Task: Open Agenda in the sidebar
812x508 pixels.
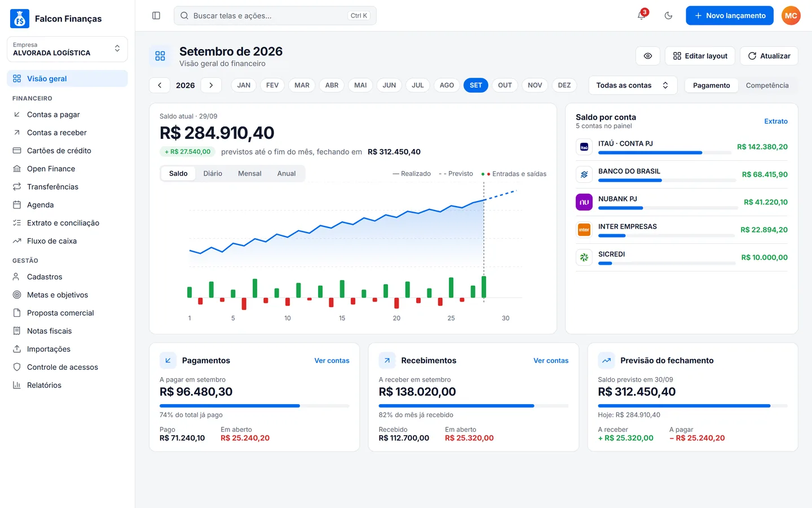Action: (x=67, y=205)
